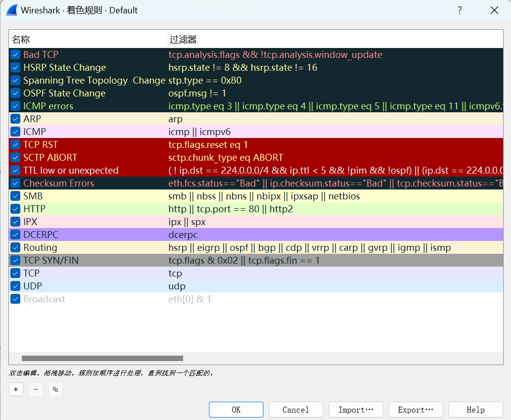Click the OK button

coord(236,410)
